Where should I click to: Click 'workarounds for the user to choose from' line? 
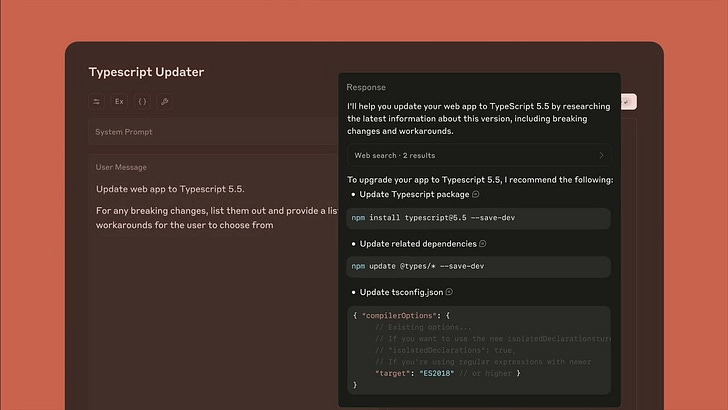pyautogui.click(x=185, y=225)
